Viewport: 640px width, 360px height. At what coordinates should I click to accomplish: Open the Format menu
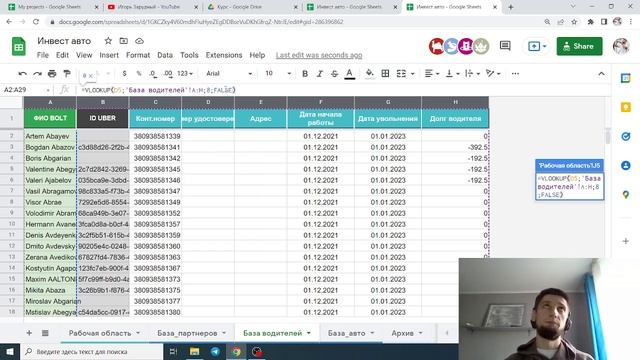point(138,55)
